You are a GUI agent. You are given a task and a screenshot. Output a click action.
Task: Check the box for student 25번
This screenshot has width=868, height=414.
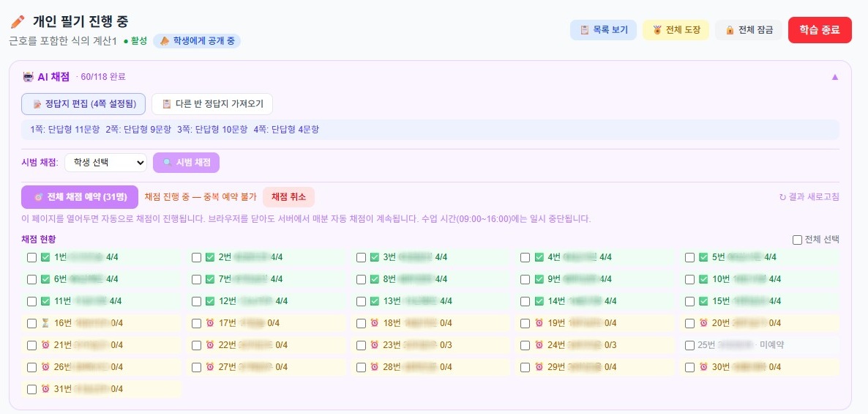(x=689, y=345)
